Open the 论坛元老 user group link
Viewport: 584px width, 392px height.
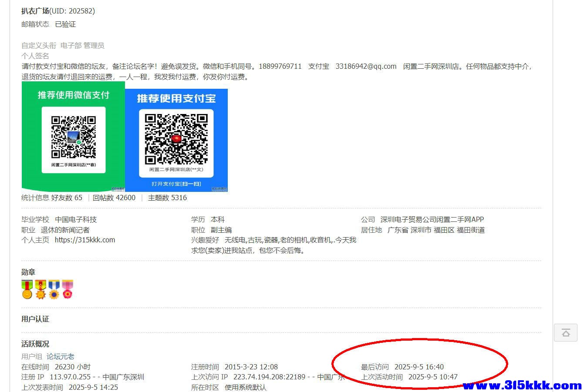(x=61, y=356)
